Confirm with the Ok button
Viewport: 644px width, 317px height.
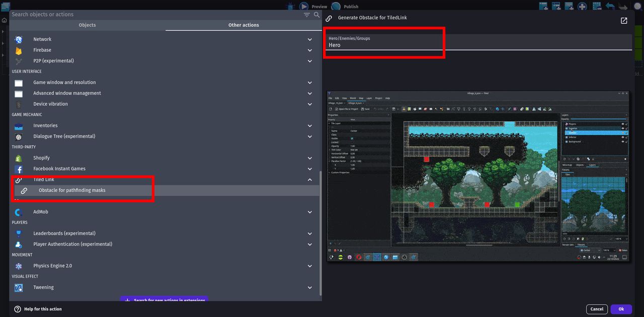(621, 309)
